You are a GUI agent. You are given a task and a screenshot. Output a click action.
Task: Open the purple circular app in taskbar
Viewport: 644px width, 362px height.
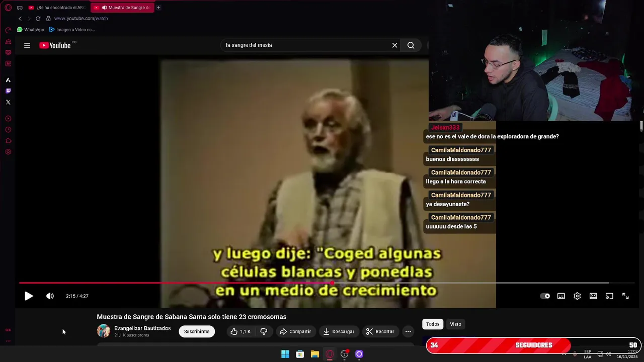coord(359,354)
